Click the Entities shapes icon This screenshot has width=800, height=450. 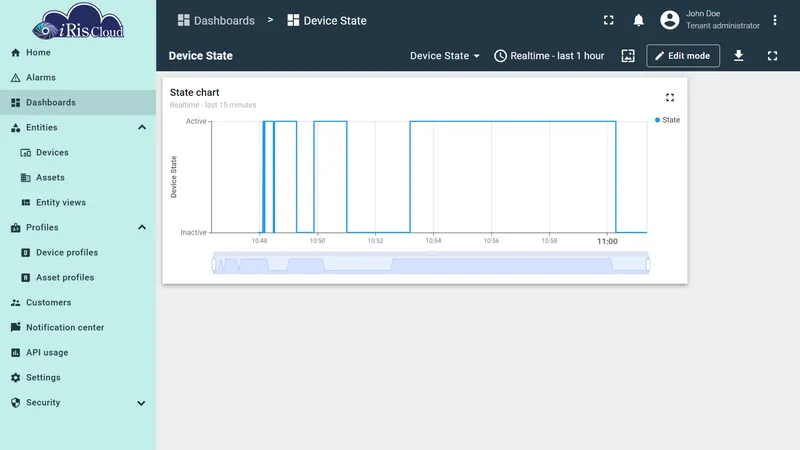(x=15, y=128)
